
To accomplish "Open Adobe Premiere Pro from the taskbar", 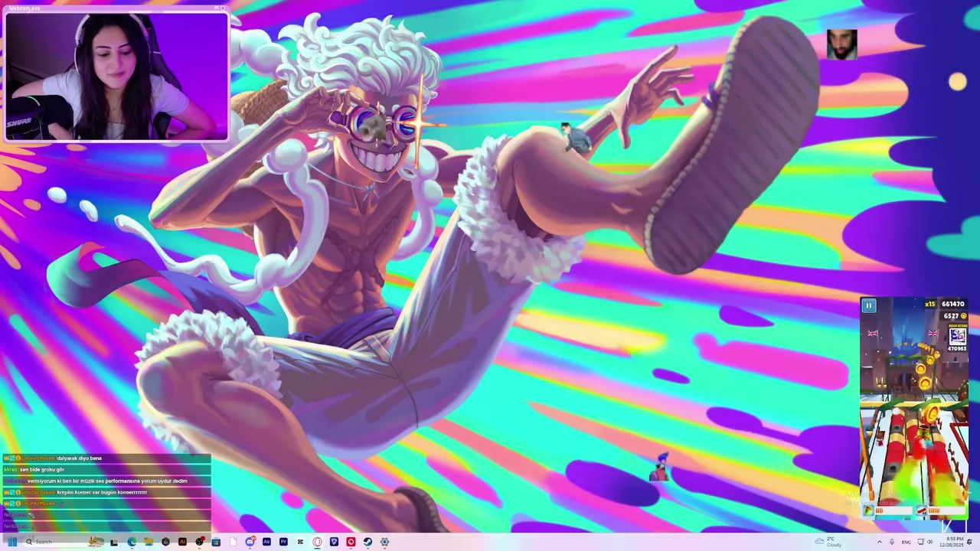I will tap(283, 542).
